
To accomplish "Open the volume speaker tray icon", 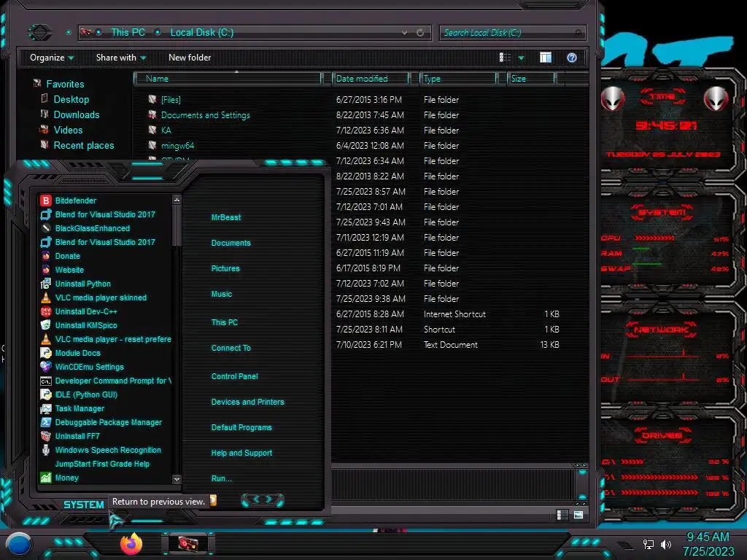I will pos(665,544).
